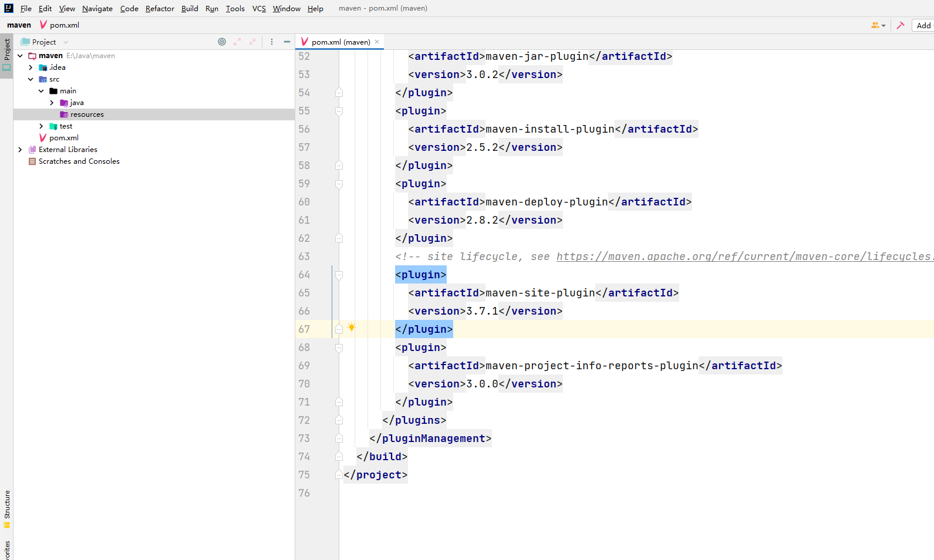Click the maven-site-plugin artifactId text
The height and width of the screenshot is (560, 934).
pos(540,293)
